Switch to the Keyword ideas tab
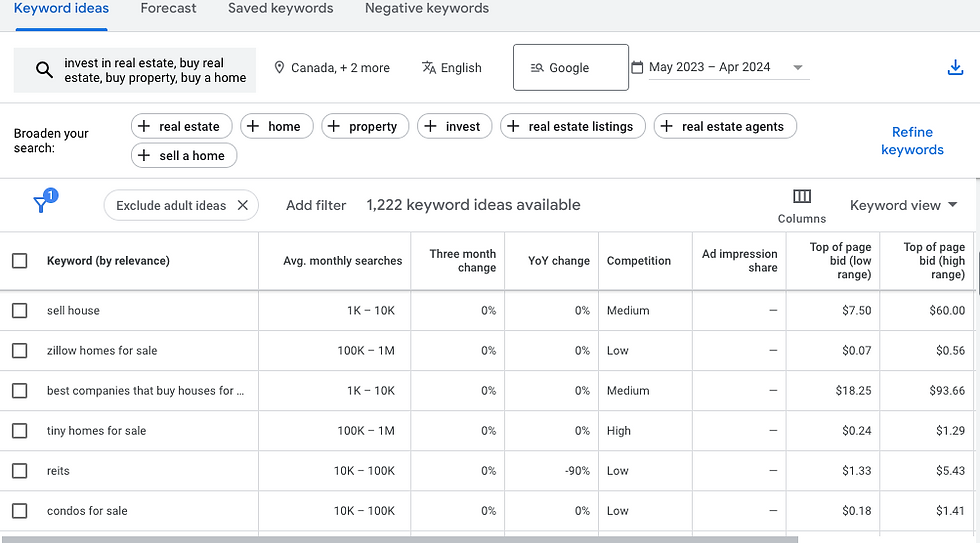Viewport: 980px width, 543px height. (x=61, y=9)
